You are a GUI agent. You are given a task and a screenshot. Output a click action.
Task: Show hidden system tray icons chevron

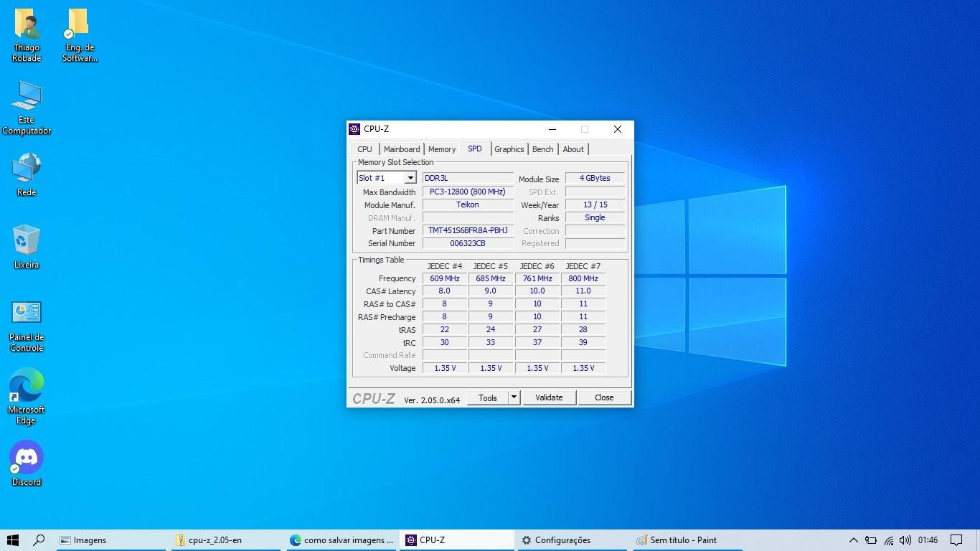pos(853,540)
